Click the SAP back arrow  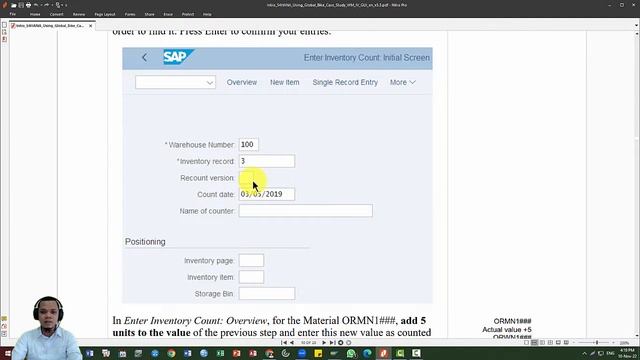pos(144,58)
